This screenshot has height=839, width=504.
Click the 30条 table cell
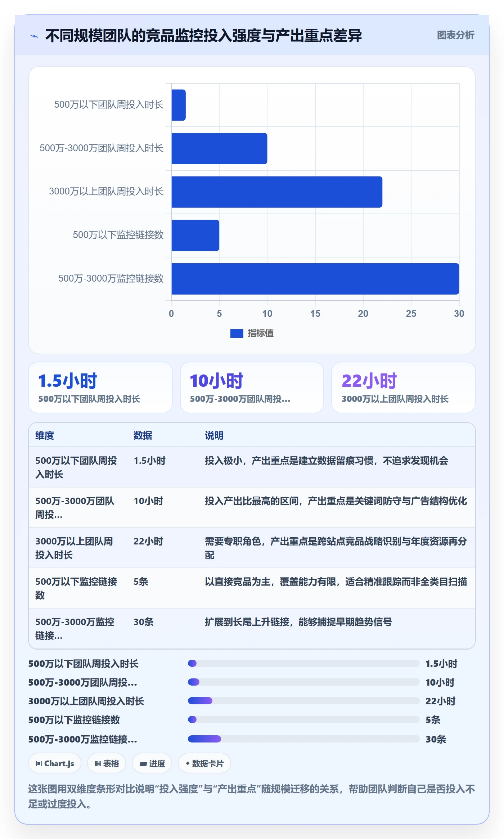pyautogui.click(x=144, y=622)
